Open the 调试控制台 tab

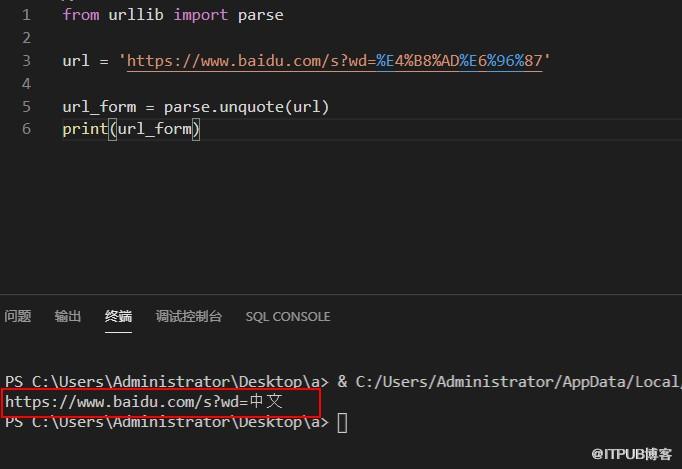pyautogui.click(x=189, y=316)
